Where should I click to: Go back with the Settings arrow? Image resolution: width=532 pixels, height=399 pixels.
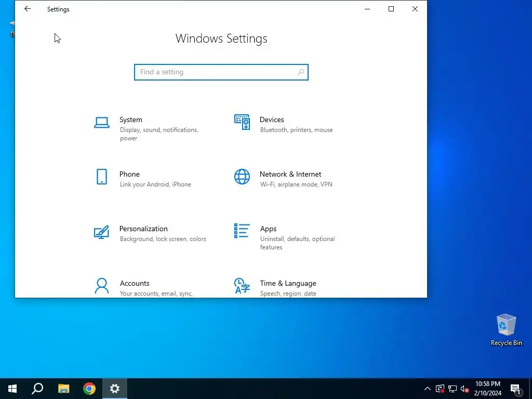point(28,9)
